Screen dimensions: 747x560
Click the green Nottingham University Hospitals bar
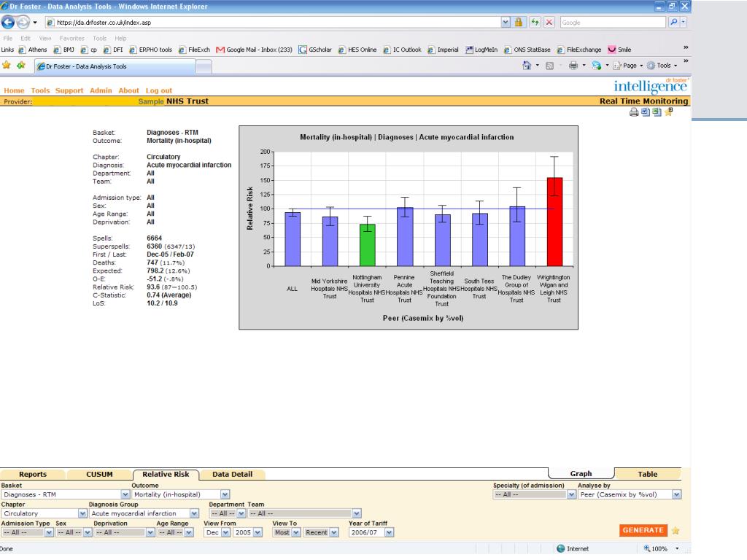[x=368, y=245]
